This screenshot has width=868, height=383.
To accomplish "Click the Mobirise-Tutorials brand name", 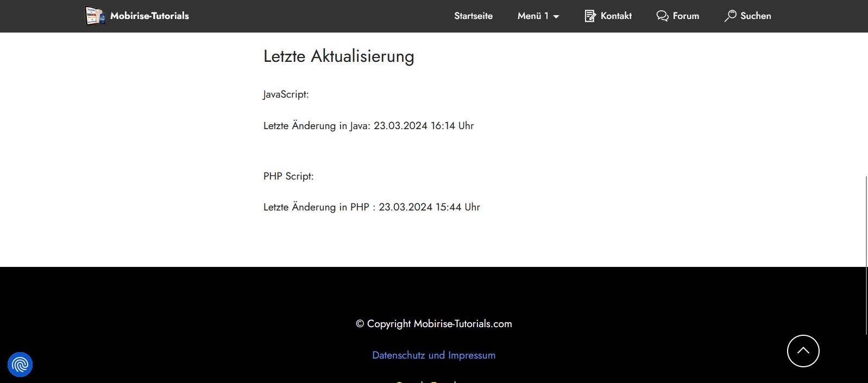I will (x=149, y=16).
